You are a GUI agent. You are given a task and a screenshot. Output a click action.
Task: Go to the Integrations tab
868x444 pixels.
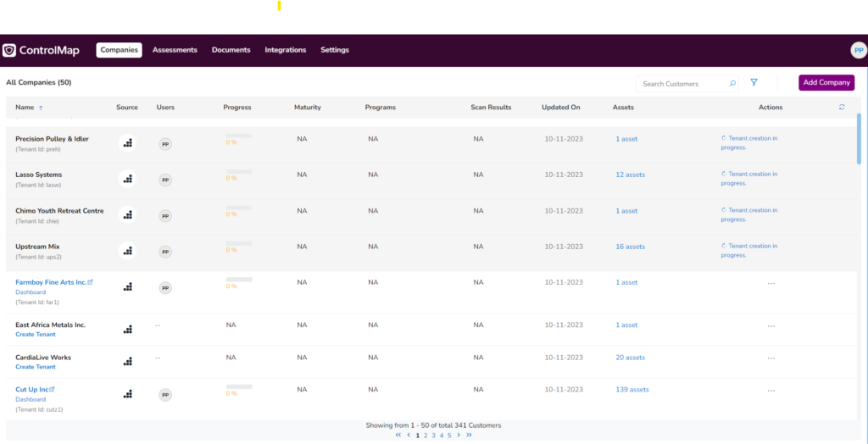coord(285,50)
